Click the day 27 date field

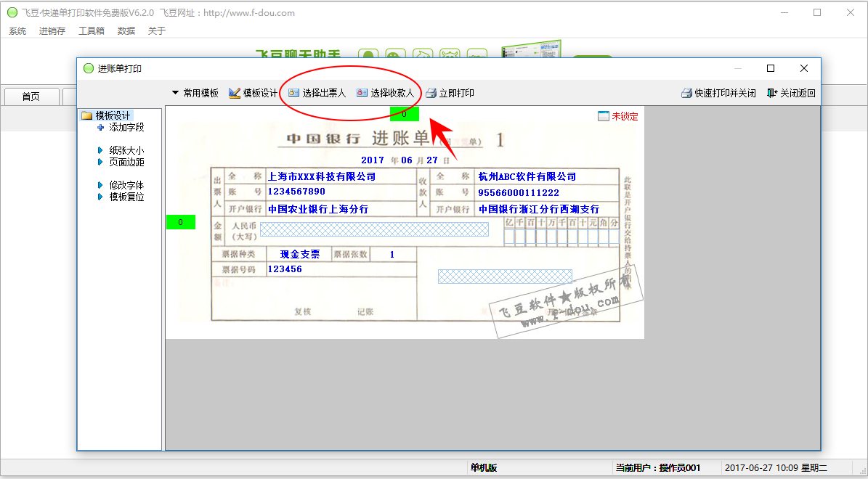tap(431, 160)
